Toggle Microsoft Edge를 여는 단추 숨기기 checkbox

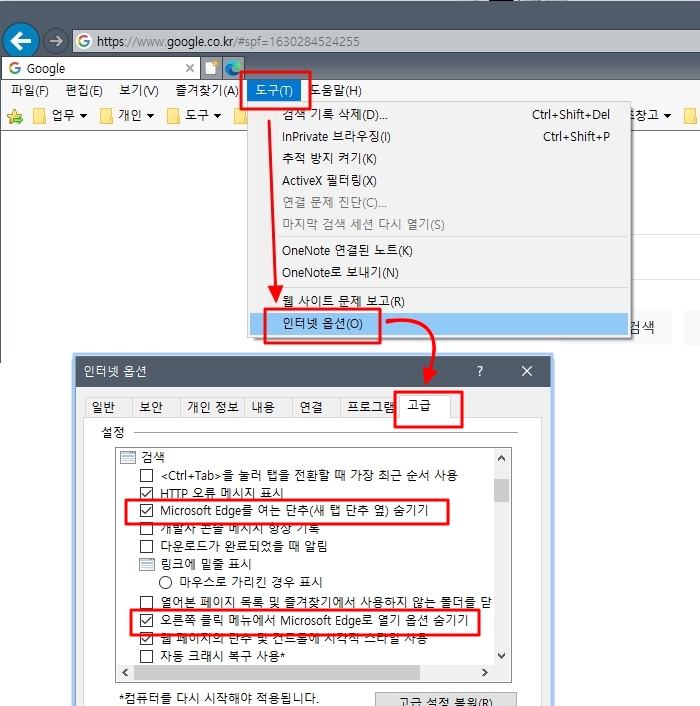pos(146,511)
